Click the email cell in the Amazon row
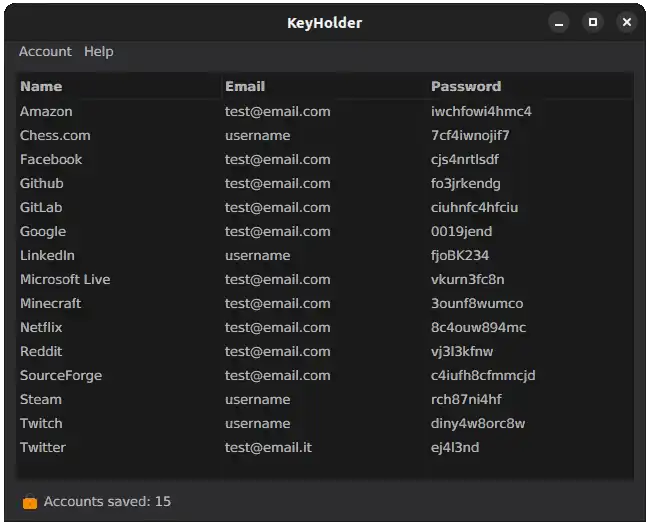 coord(278,112)
